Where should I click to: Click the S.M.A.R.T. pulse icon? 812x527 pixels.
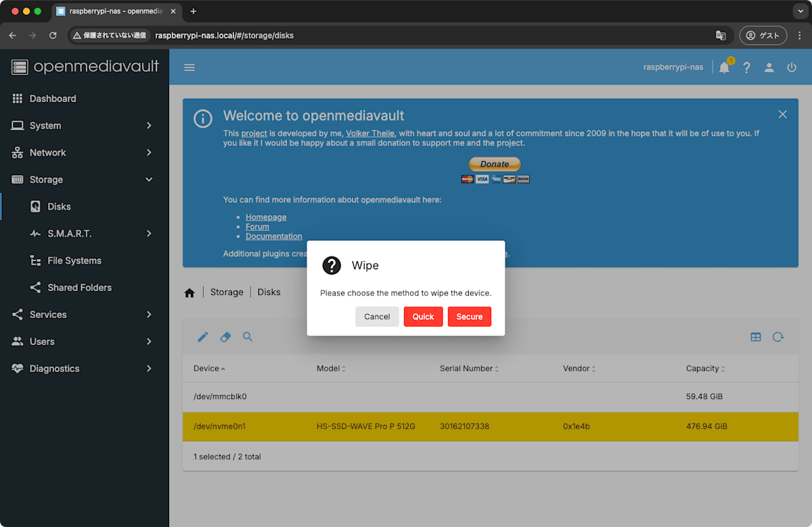(35, 233)
